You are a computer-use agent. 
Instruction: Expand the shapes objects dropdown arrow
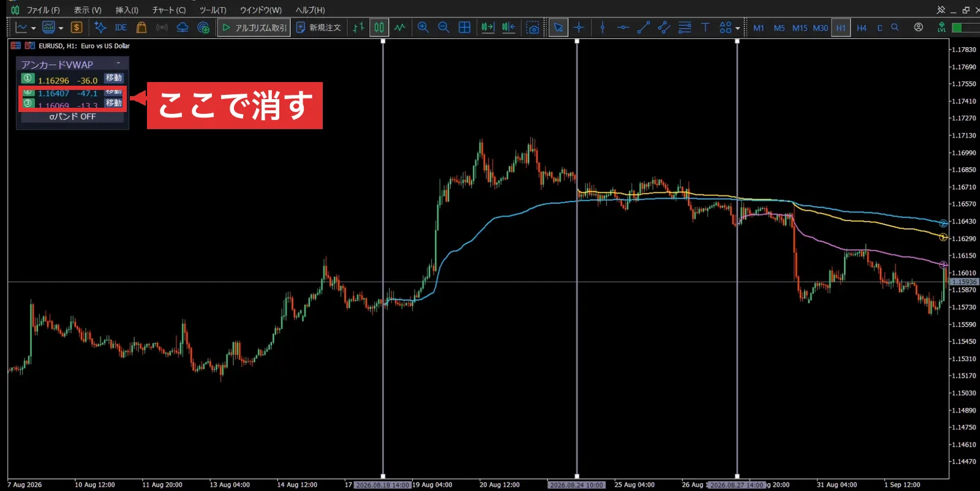coord(737,28)
